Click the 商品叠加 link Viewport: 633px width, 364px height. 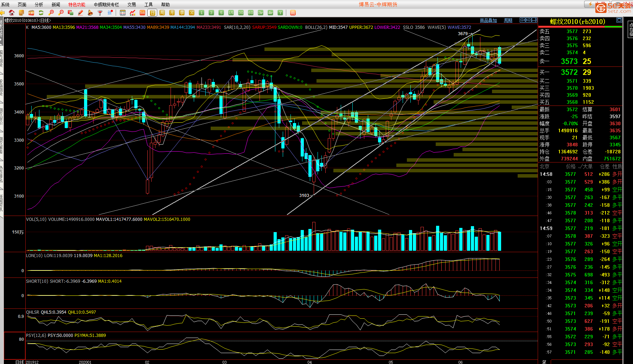coord(488,20)
